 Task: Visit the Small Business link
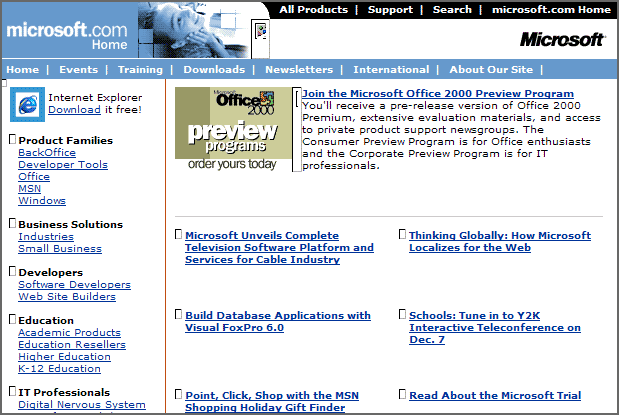(59, 249)
